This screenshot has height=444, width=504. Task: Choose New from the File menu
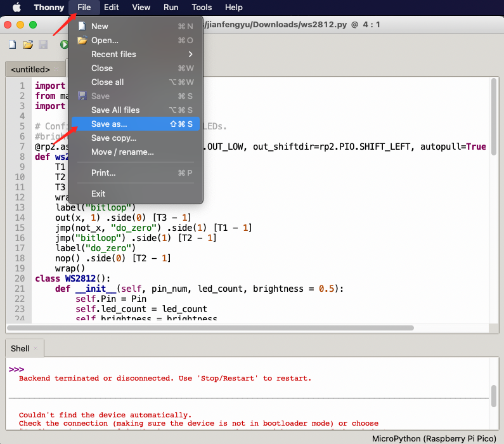136,27
